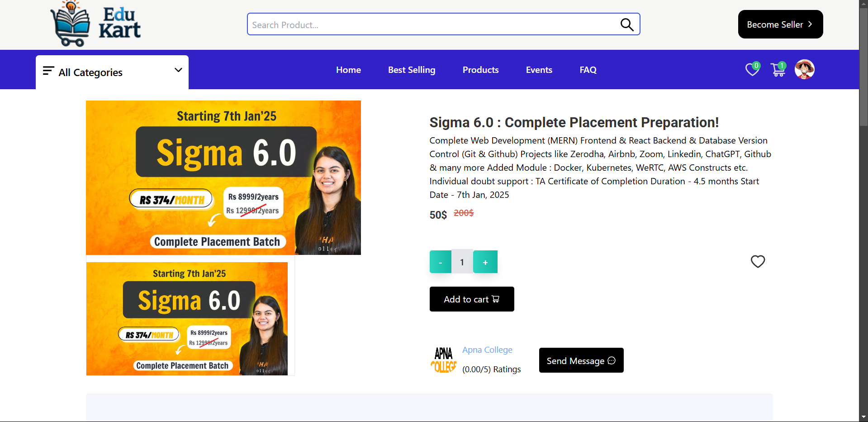This screenshot has height=422, width=868.
Task: Click the hamburger icon beside All Categories
Action: tap(48, 71)
